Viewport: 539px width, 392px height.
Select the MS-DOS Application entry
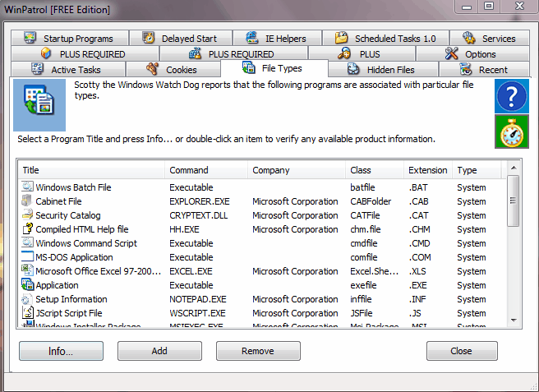[262, 257]
